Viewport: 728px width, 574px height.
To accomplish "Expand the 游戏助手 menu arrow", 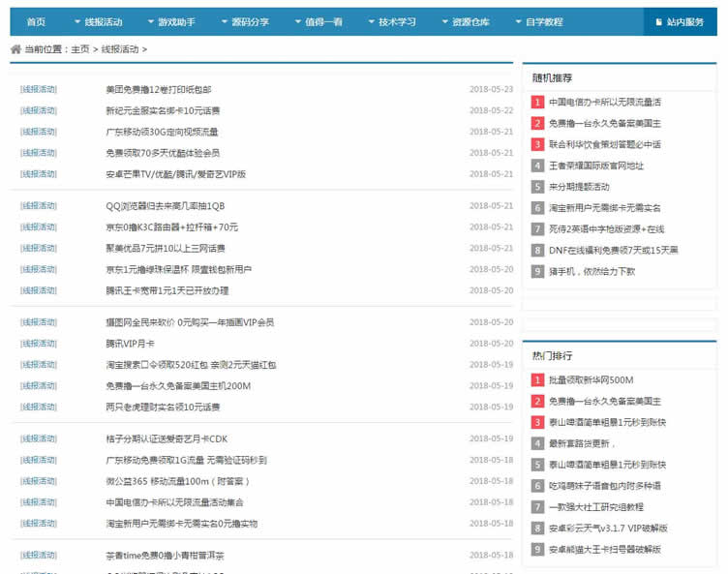I will 150,21.
